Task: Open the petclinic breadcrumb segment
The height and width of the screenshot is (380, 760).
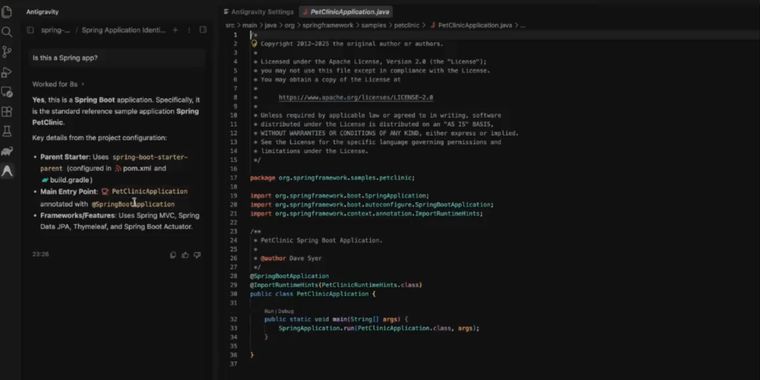Action: [x=407, y=25]
